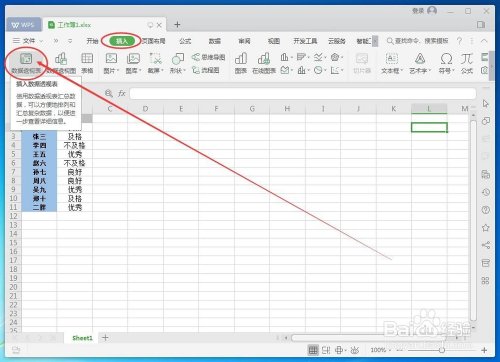Toggle reading mode crosshair in status bar
Image resolution: width=500 pixels, height=362 pixels.
(x=339, y=350)
